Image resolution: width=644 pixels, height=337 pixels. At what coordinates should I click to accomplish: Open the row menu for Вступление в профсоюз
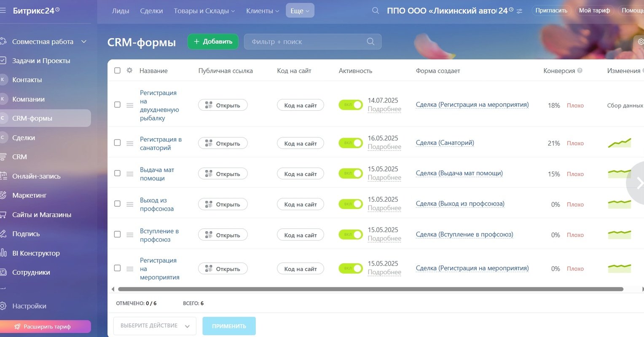point(130,235)
